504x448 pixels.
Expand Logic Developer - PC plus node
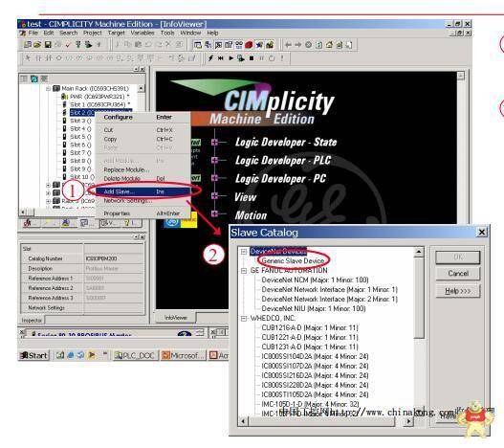coord(215,178)
